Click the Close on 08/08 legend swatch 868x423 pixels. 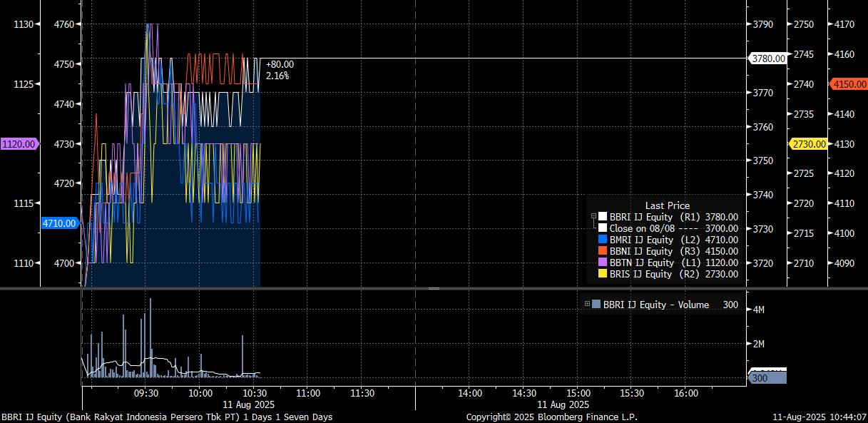(x=603, y=228)
